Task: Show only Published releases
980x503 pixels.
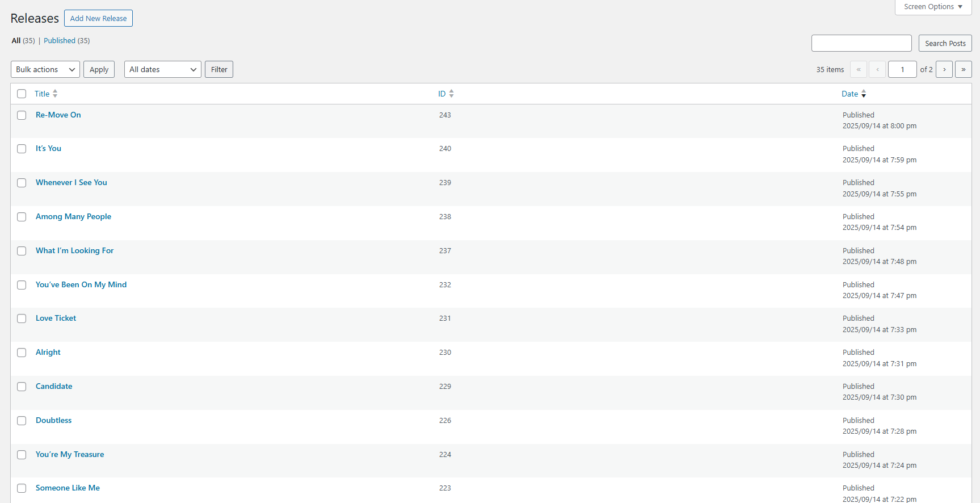Action: click(60, 41)
